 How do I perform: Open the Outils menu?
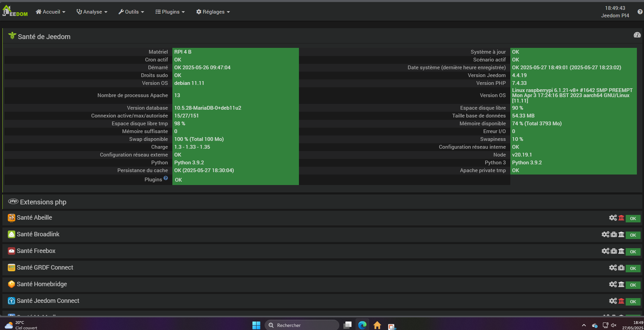point(131,12)
